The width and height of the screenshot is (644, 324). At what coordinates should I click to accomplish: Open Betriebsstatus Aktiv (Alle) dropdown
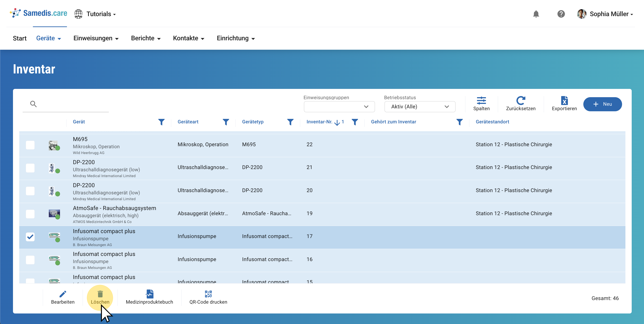419,107
